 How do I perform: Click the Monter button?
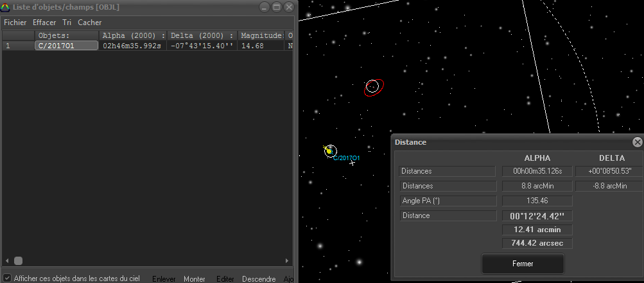pyautogui.click(x=195, y=279)
